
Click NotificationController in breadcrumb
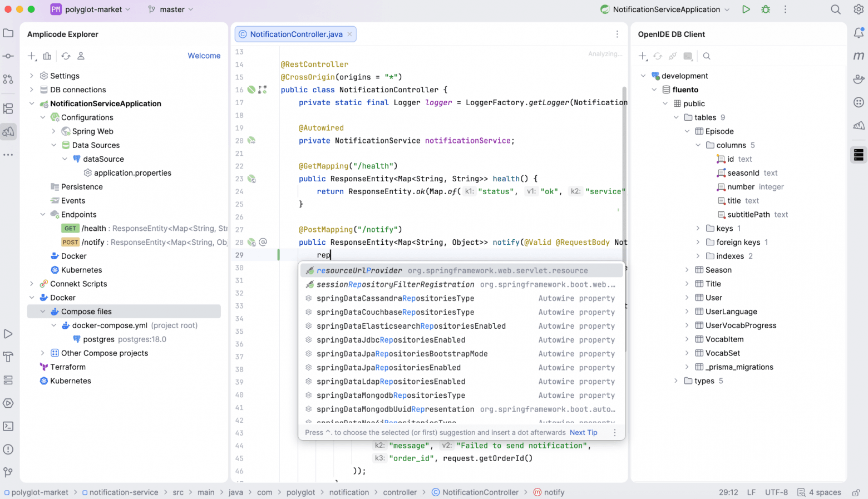[x=475, y=492]
